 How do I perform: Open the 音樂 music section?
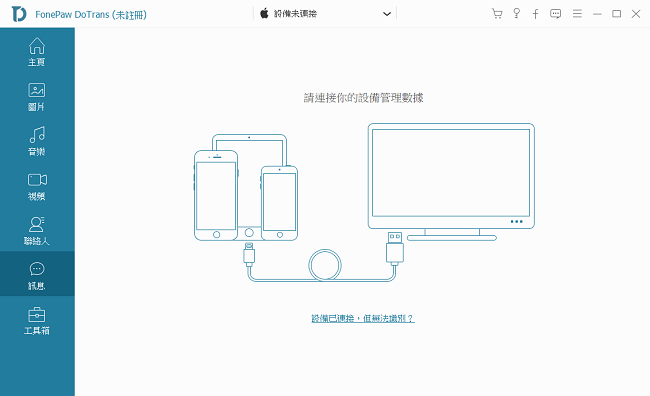click(x=37, y=141)
